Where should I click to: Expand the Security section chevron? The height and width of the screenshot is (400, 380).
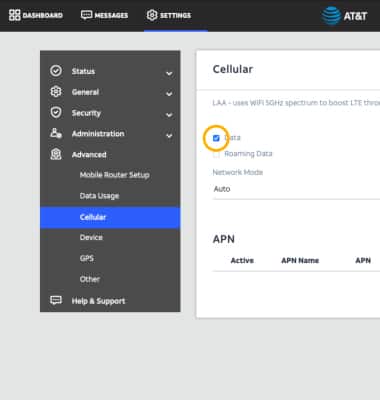[169, 115]
